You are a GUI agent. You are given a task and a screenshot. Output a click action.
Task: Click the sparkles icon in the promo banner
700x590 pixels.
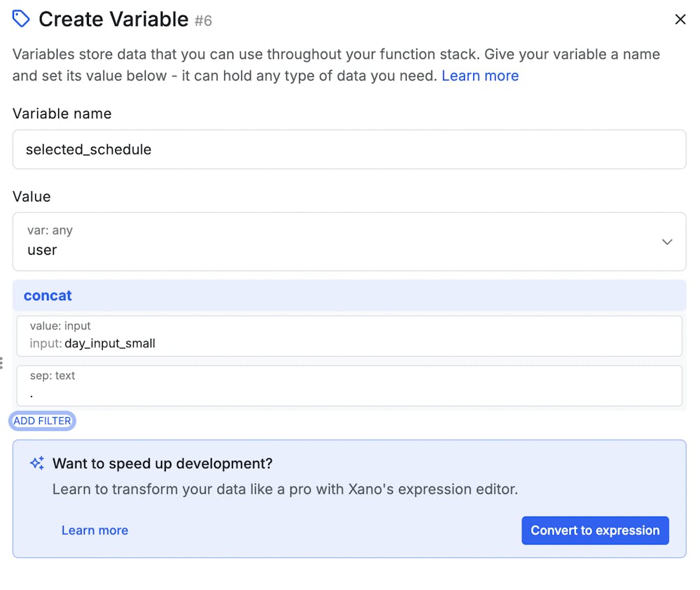point(36,463)
